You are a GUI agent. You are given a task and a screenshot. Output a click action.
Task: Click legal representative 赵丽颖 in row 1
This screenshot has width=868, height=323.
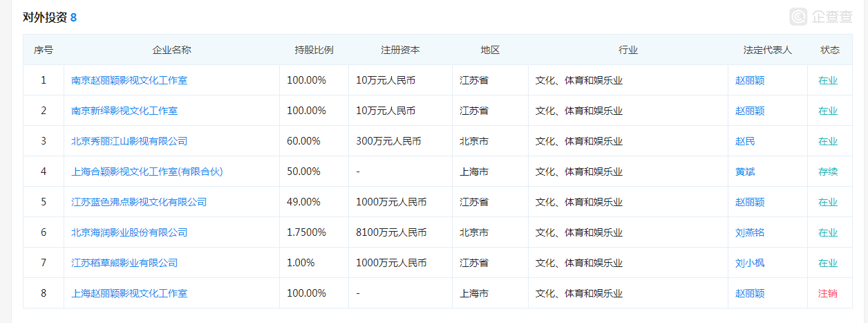click(x=750, y=80)
